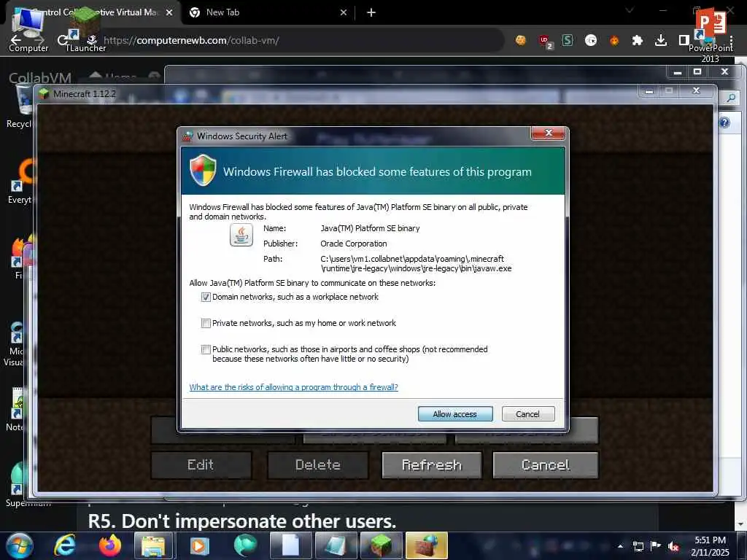
Task: Open the uBlock Origin extension icon
Action: [x=545, y=42]
